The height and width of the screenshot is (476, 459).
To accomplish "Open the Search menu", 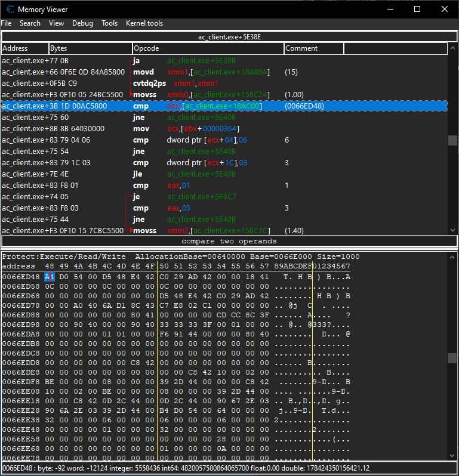I will (30, 23).
